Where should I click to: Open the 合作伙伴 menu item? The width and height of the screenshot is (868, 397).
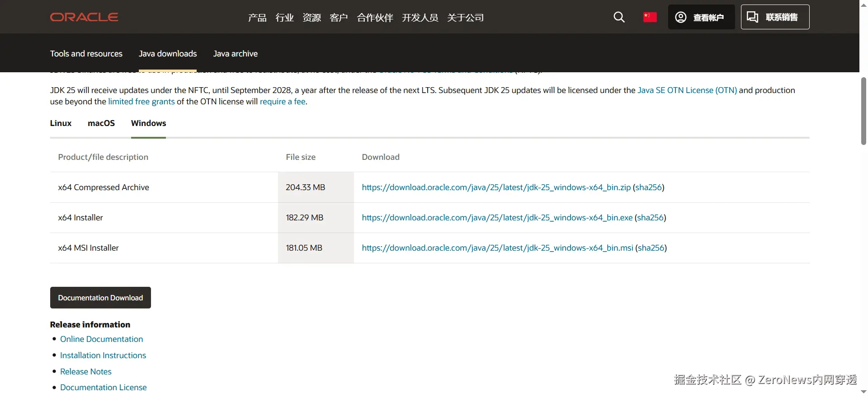pos(375,18)
